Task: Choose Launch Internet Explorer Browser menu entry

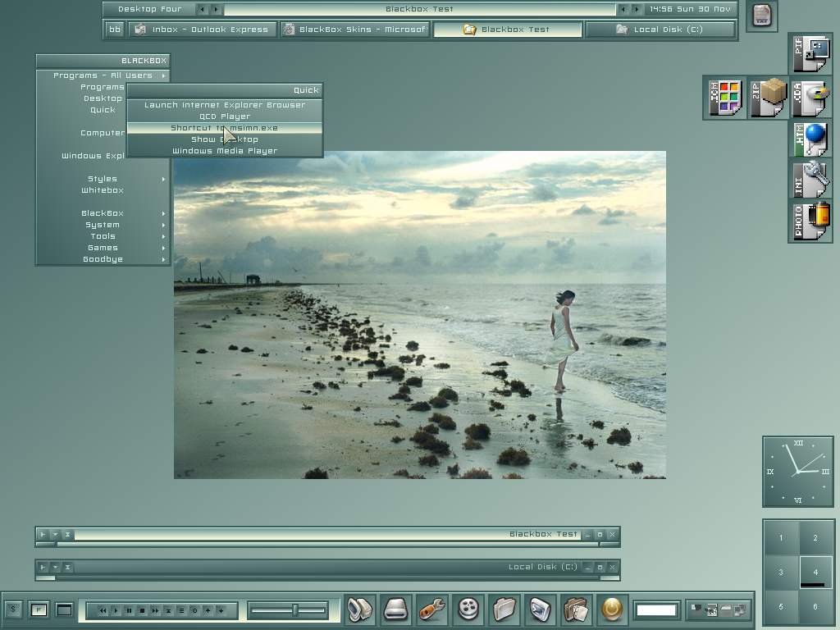Action: tap(225, 105)
